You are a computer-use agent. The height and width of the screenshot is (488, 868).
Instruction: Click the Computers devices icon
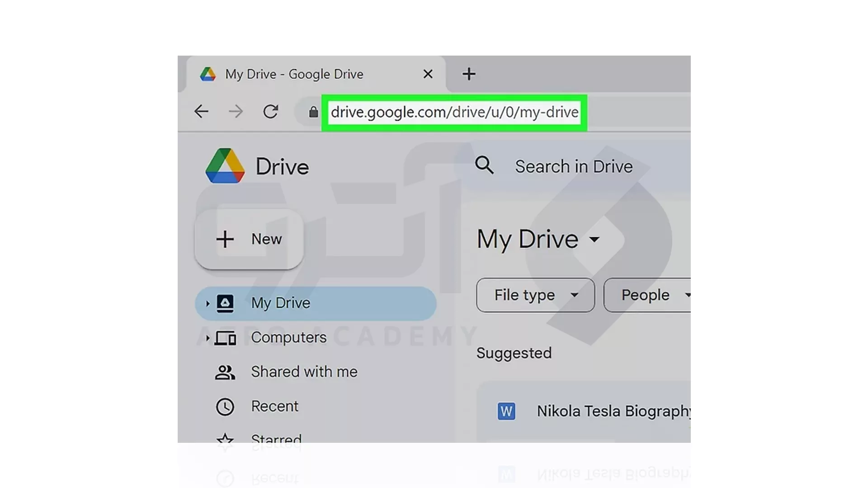click(225, 338)
